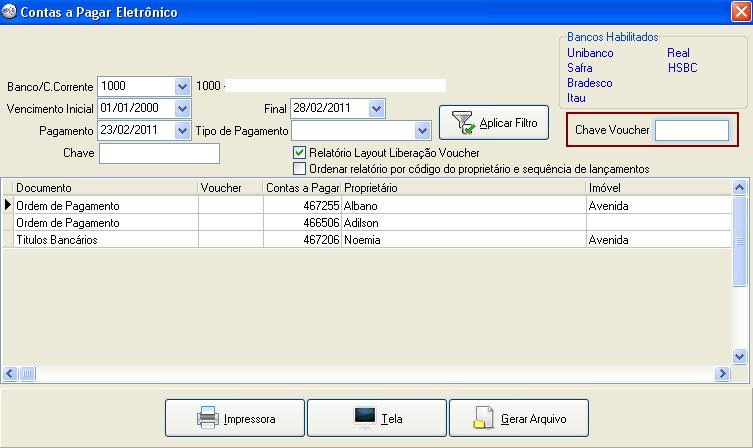Expand the Vencimento Inicial date picker
Screen dimensions: 753x448
point(181,108)
